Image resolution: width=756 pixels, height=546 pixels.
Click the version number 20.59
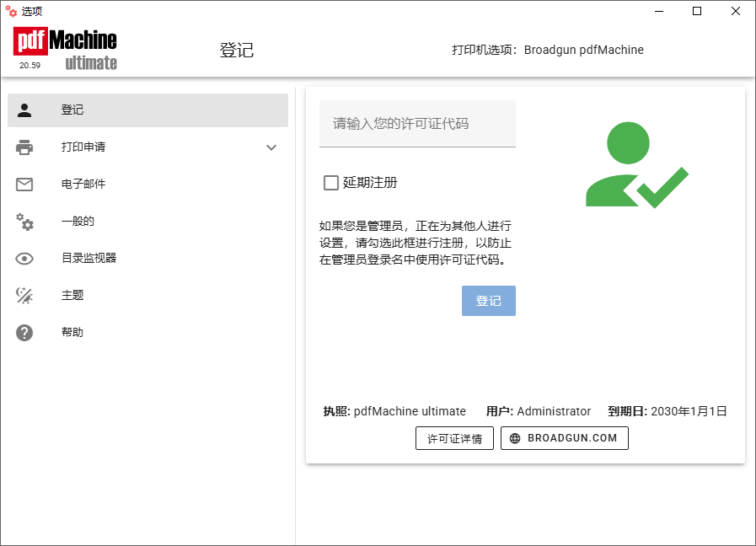click(29, 66)
